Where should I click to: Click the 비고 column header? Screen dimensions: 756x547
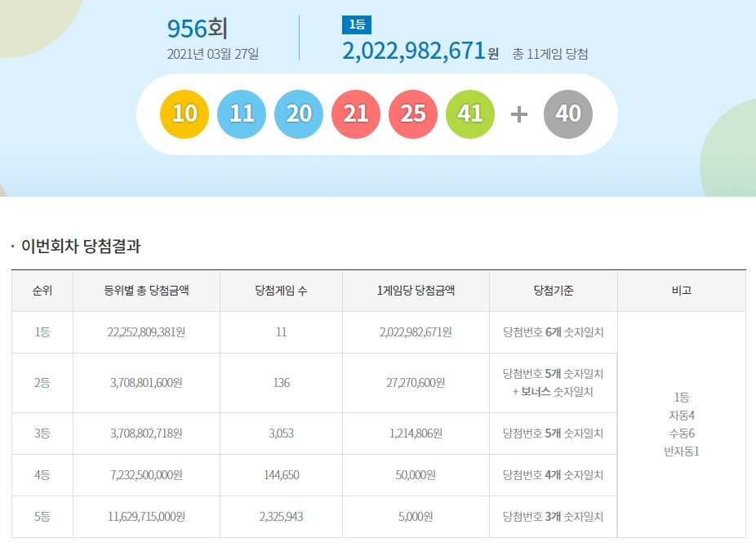click(681, 291)
